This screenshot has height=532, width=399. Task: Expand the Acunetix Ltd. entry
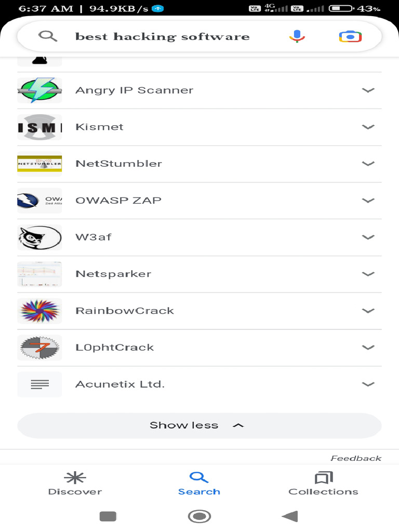coord(368,384)
